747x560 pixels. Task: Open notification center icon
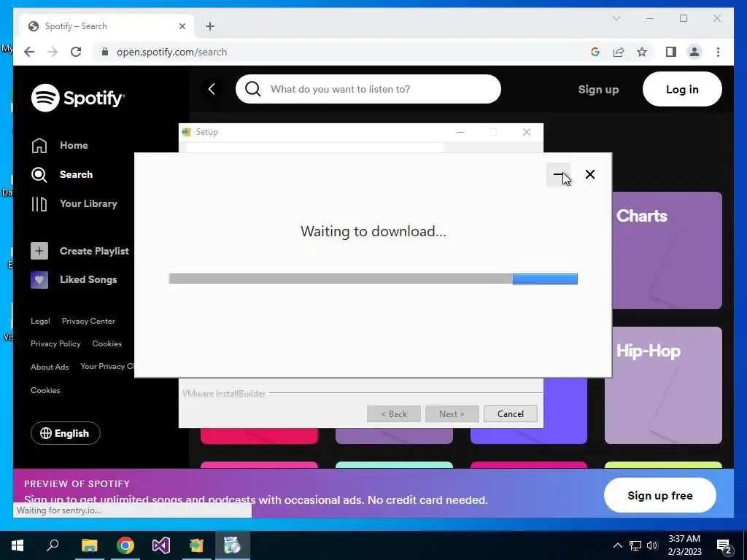pyautogui.click(x=724, y=545)
